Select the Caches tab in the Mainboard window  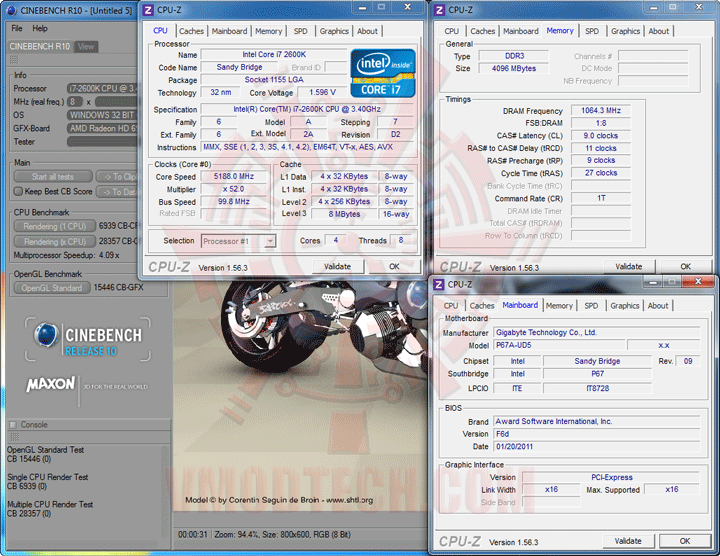click(482, 306)
